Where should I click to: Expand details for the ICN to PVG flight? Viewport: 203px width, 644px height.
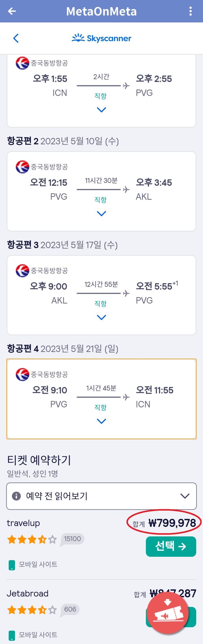coord(101,110)
